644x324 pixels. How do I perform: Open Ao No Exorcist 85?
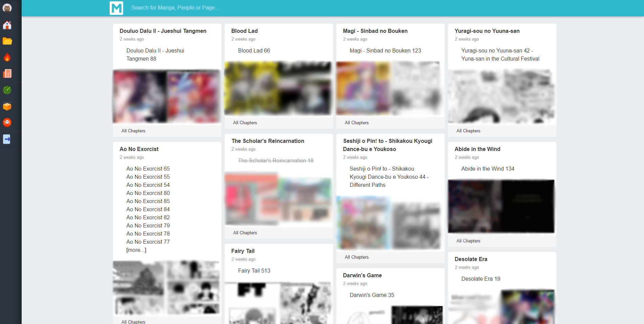148,201
